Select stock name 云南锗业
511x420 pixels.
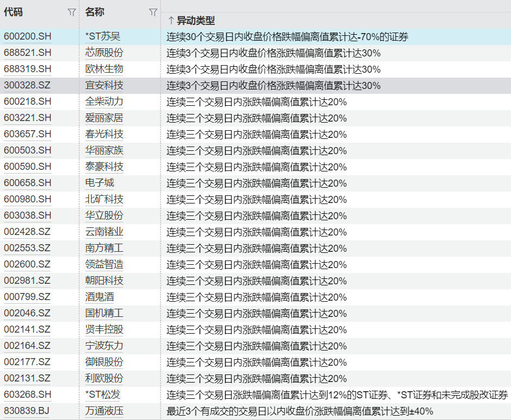104,232
